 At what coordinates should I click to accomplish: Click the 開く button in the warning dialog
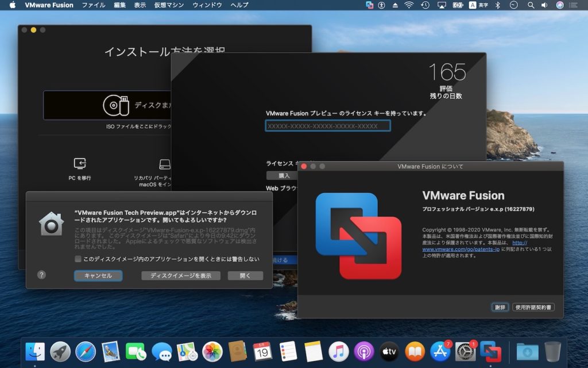(245, 276)
